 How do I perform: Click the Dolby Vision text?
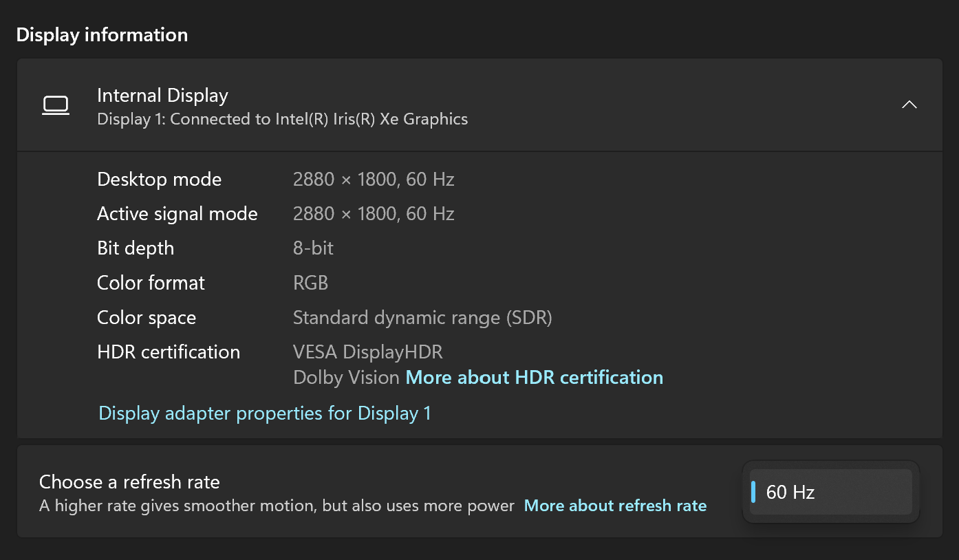pyautogui.click(x=346, y=378)
